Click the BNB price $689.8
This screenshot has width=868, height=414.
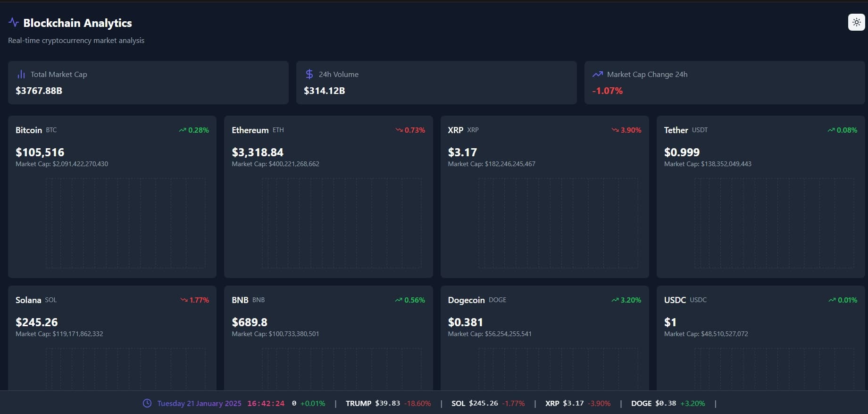coord(250,322)
